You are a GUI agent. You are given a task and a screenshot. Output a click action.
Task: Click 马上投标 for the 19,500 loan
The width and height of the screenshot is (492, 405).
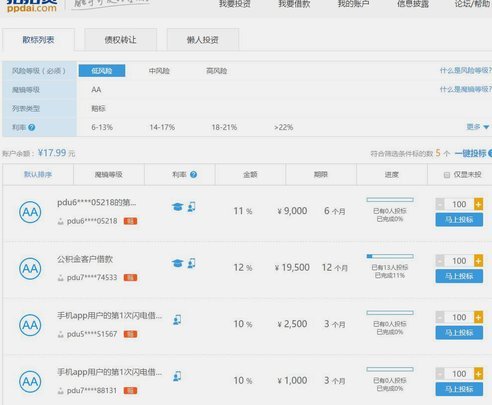[x=459, y=276]
